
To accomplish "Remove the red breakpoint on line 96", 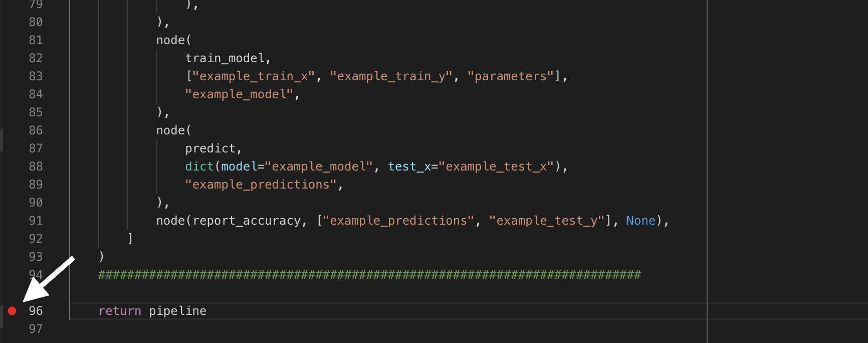I will [13, 311].
